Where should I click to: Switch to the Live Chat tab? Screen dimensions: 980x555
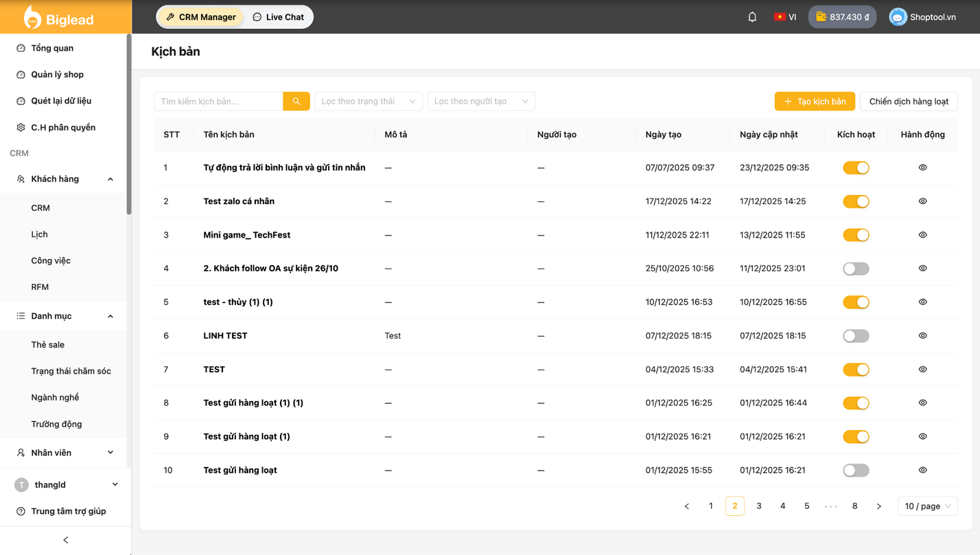278,16
